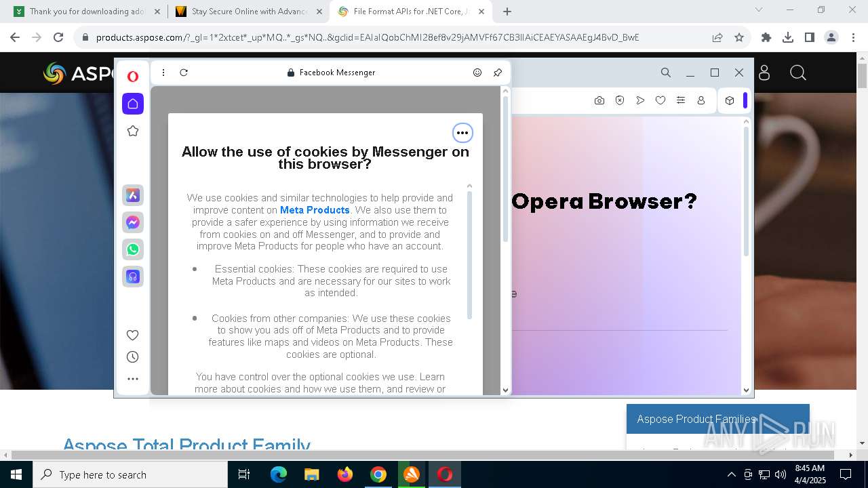The height and width of the screenshot is (488, 868).
Task: Share this page from Chrome address bar
Action: pyautogui.click(x=717, y=37)
